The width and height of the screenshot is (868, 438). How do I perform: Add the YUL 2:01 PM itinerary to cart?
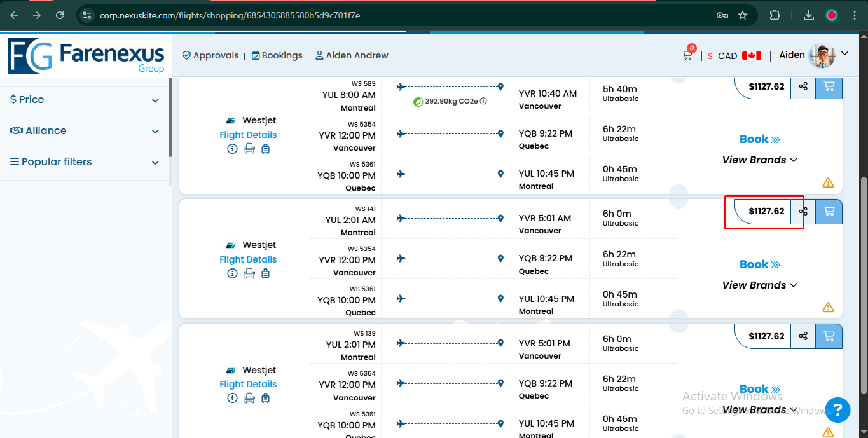pos(829,336)
